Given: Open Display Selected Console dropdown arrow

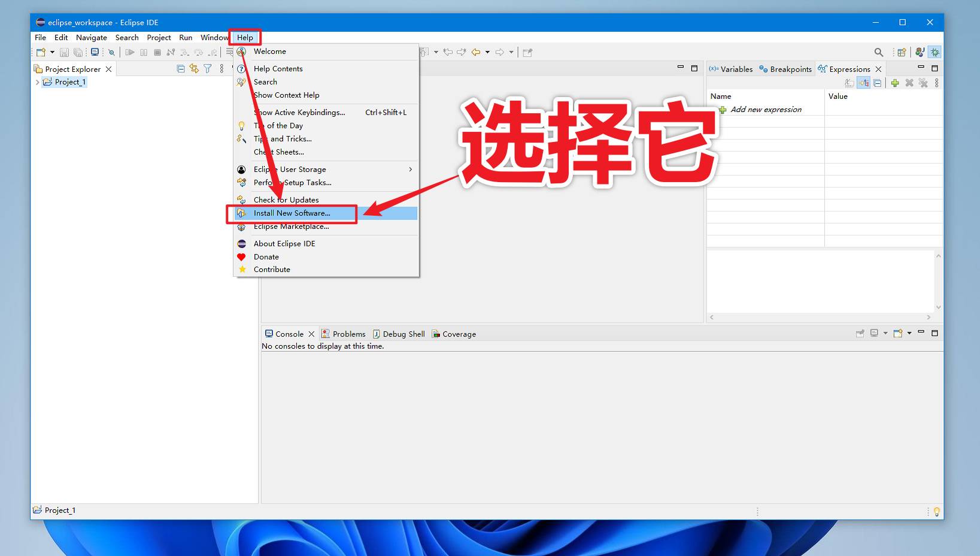Looking at the screenshot, I should [x=885, y=333].
